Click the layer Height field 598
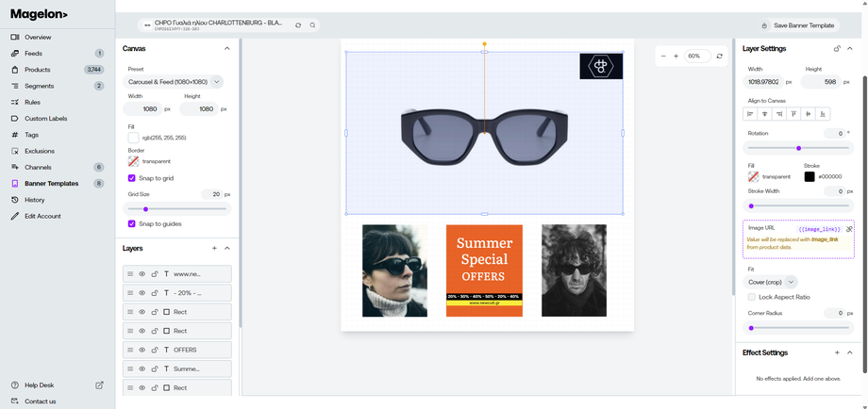This screenshot has width=868, height=409. pyautogui.click(x=821, y=82)
